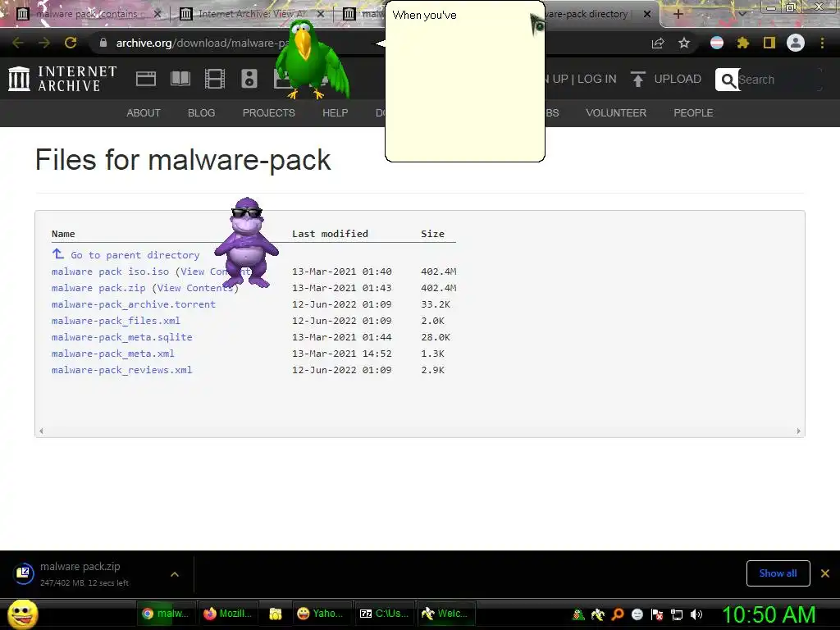Open a new browser tab

[x=678, y=14]
